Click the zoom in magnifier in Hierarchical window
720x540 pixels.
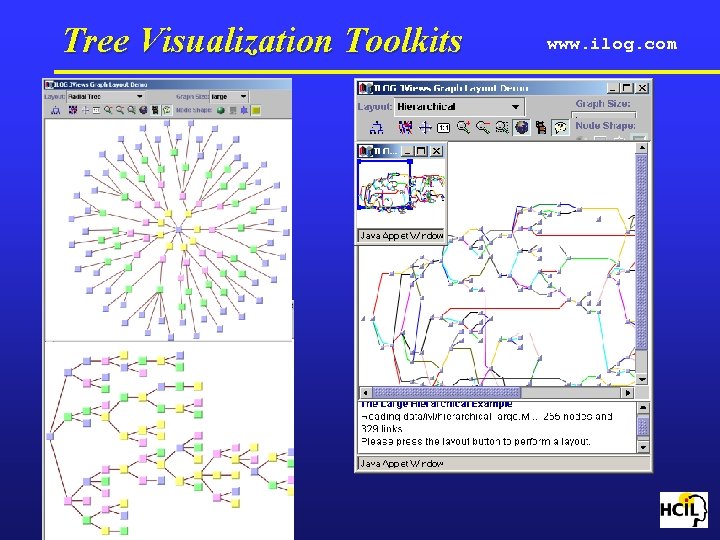pos(463,127)
